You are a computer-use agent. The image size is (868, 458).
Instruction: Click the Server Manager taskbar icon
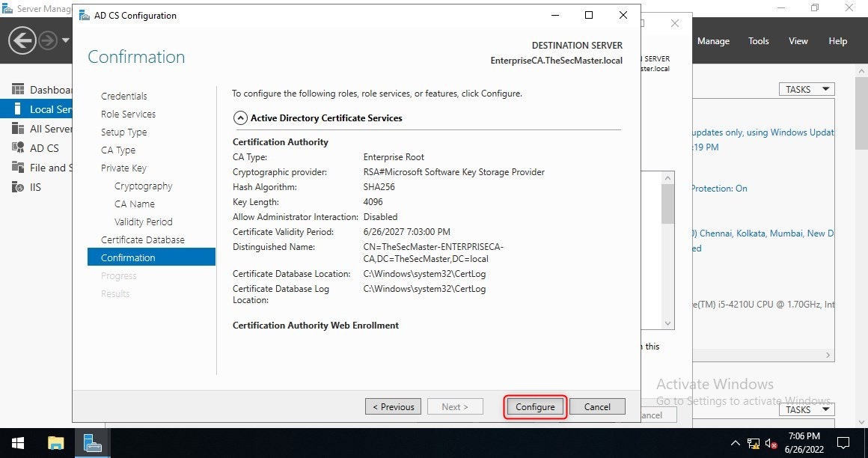point(93,443)
